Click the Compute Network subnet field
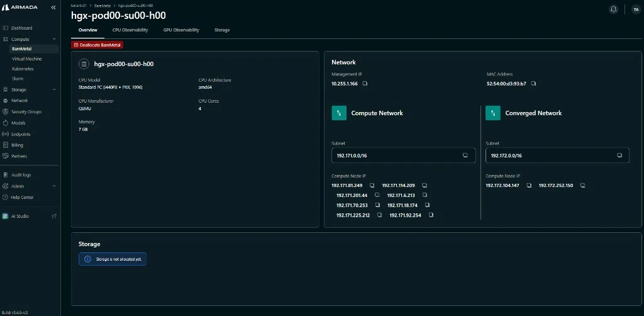 pyautogui.click(x=404, y=155)
